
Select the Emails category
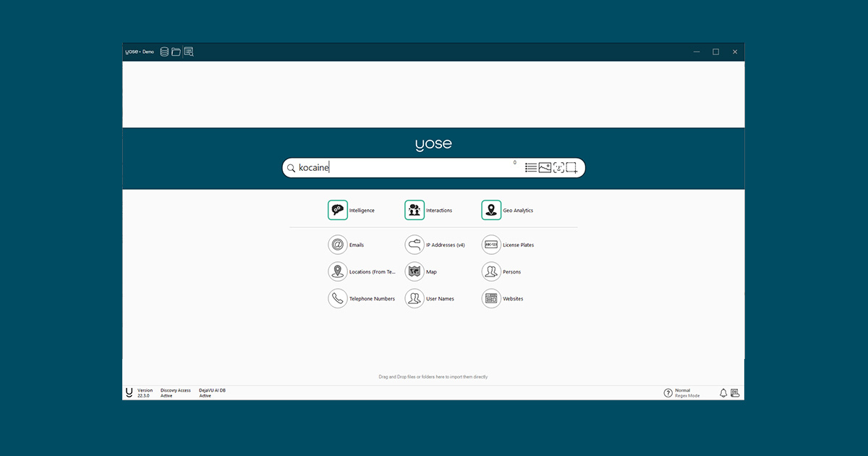338,245
